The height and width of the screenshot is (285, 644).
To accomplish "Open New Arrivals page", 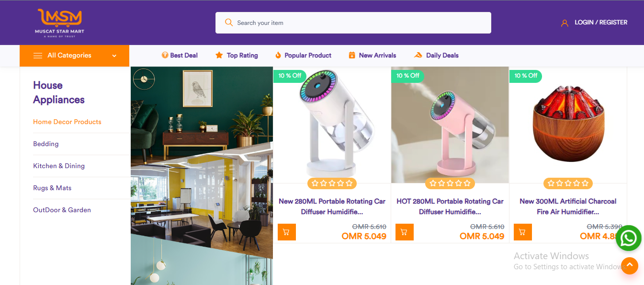I will [373, 56].
